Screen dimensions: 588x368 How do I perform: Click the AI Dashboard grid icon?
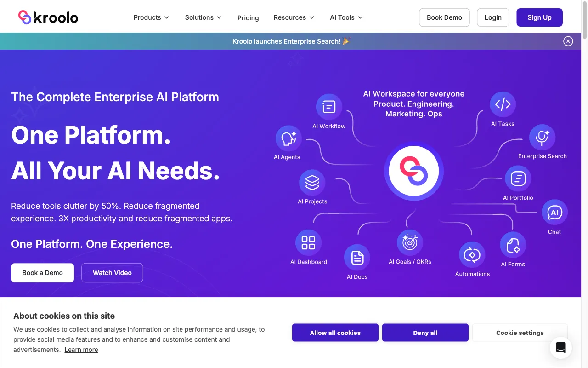click(x=308, y=243)
